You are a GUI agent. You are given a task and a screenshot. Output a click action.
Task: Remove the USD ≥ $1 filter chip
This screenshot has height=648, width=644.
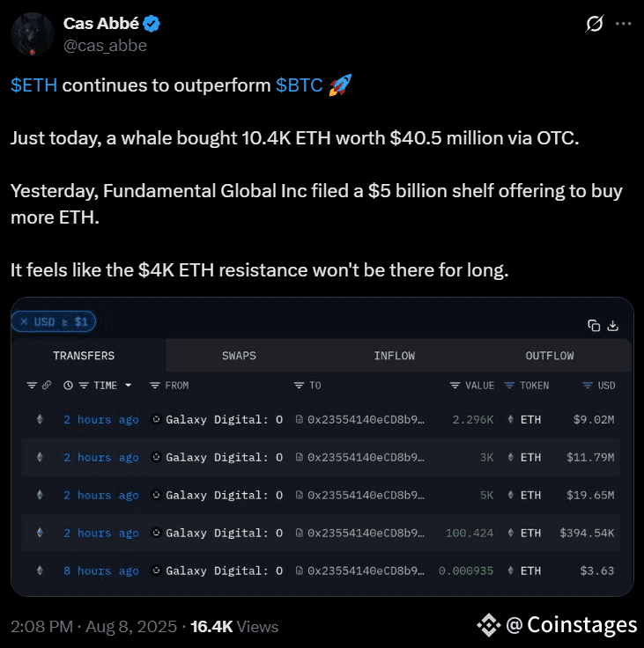tap(24, 321)
